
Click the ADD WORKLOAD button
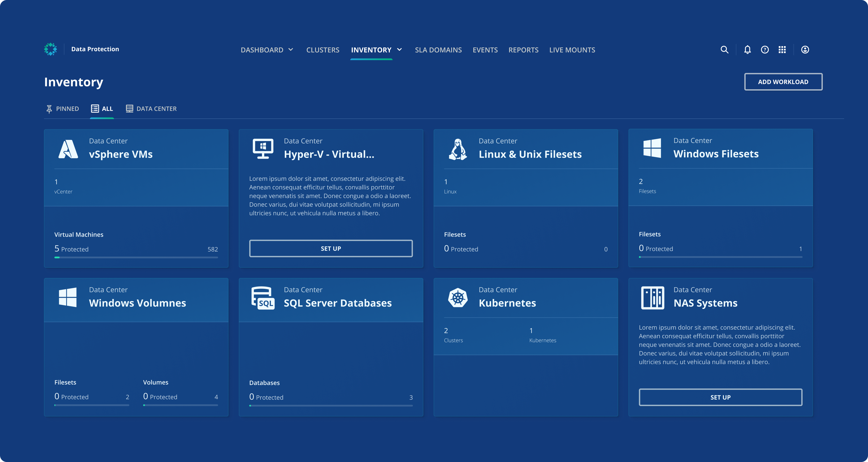tap(783, 82)
